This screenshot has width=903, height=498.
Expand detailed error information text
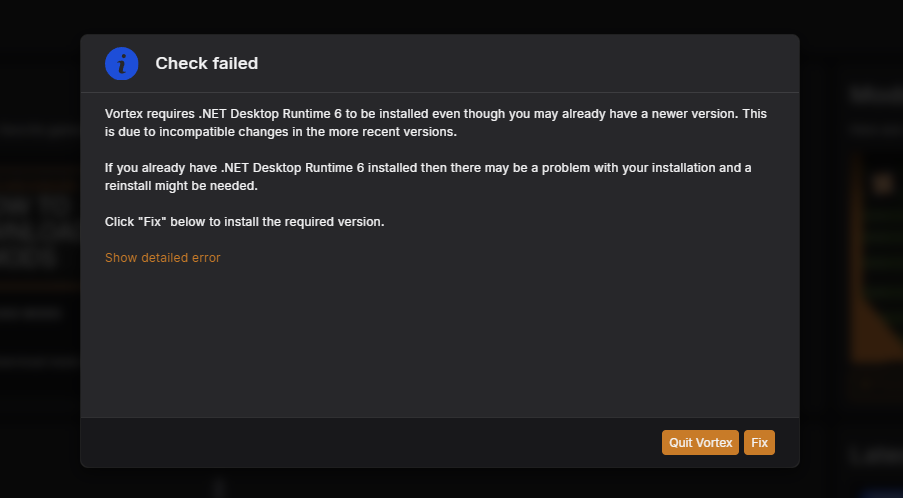coord(162,258)
